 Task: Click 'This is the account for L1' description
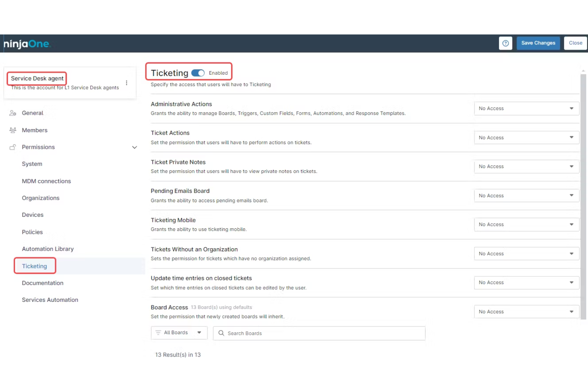tap(65, 88)
